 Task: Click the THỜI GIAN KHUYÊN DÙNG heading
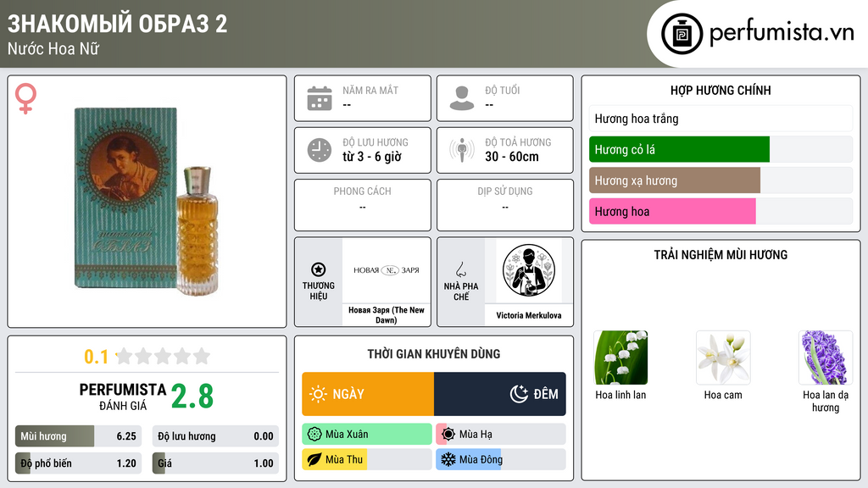pyautogui.click(x=434, y=353)
